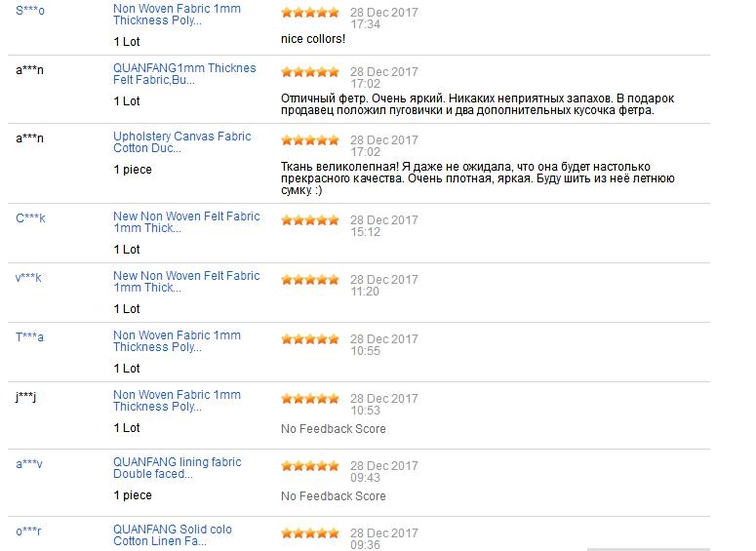
Task: Open buyer profile T***a
Action: coord(29,337)
